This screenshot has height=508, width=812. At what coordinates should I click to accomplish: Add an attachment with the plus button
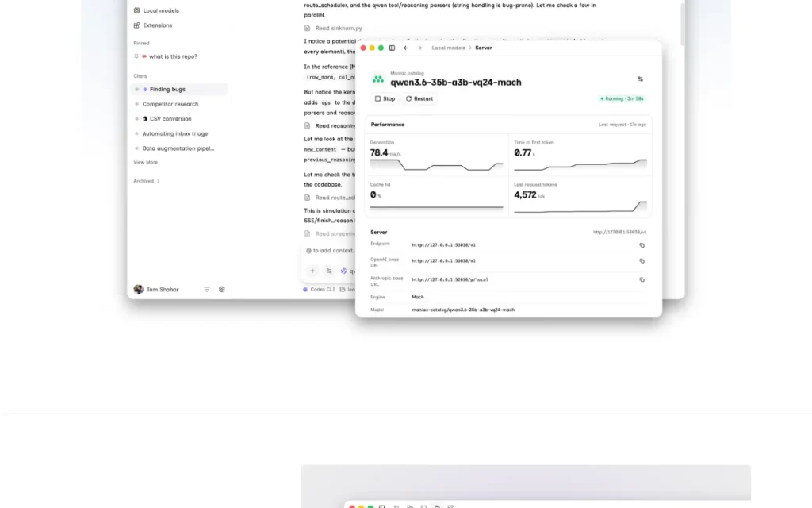coord(312,271)
